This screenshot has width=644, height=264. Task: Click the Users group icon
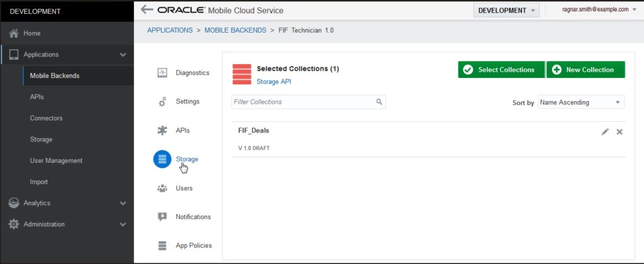(x=162, y=189)
